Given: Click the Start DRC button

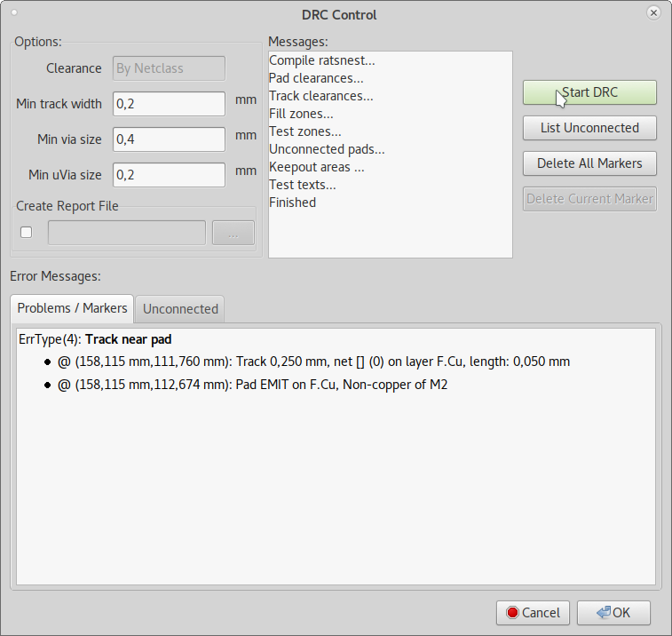Looking at the screenshot, I should (589, 92).
